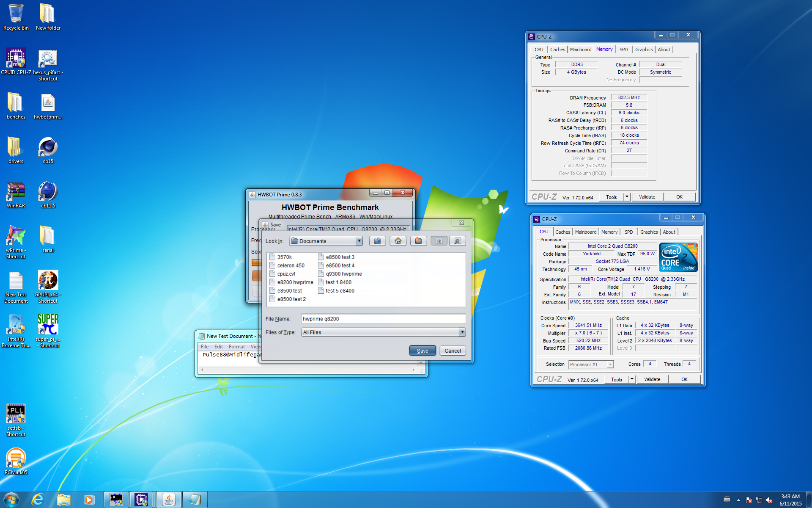Switch to Java HWBOT Prime taskbar button

pyautogui.click(x=168, y=500)
